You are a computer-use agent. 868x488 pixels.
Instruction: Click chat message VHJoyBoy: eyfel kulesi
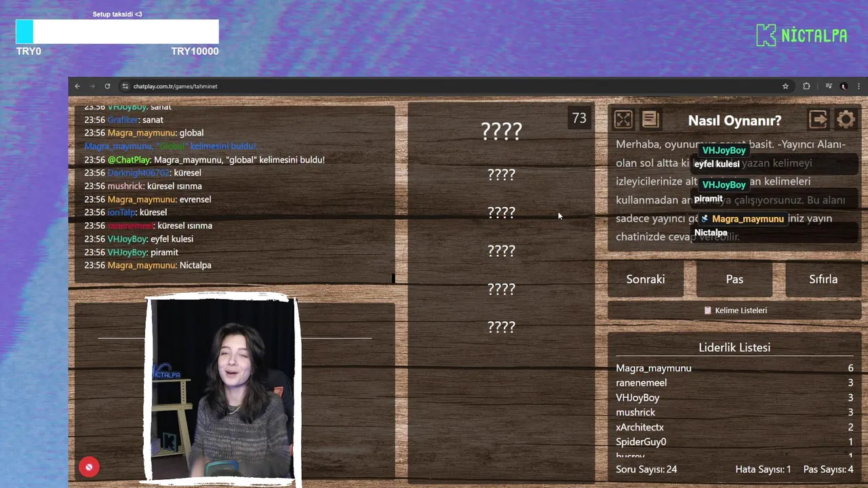click(138, 239)
